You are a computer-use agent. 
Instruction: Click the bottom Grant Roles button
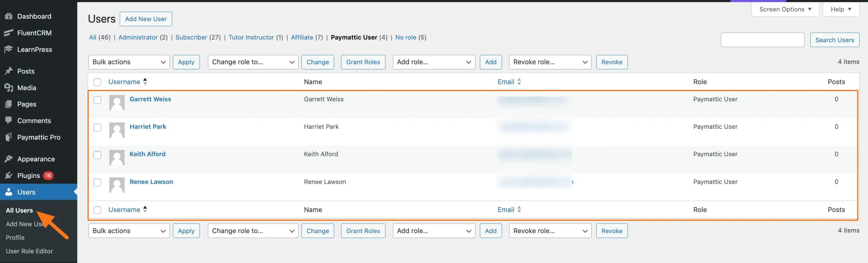pos(363,231)
